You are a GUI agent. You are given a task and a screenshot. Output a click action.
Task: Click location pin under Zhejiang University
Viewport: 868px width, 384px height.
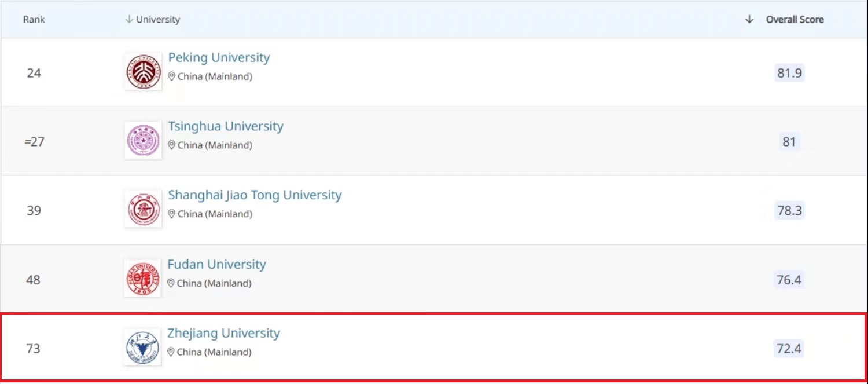pyautogui.click(x=171, y=352)
